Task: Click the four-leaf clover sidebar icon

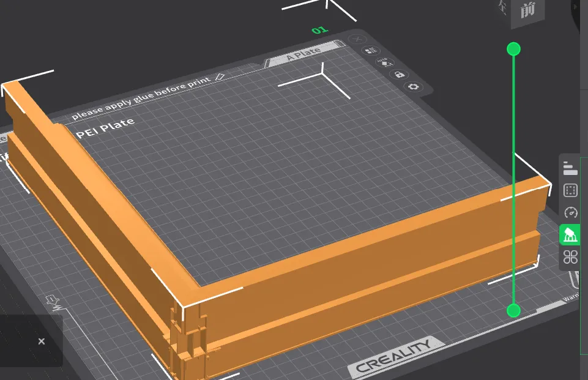Action: click(570, 256)
